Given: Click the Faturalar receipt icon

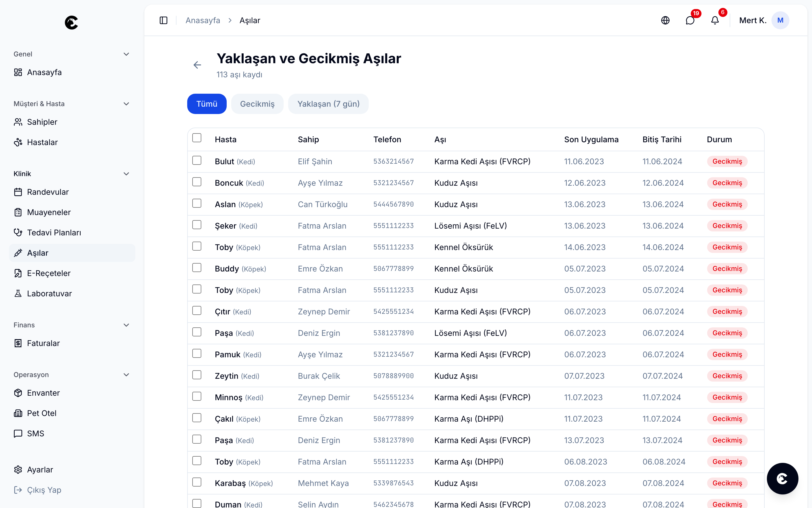Looking at the screenshot, I should click(x=18, y=343).
